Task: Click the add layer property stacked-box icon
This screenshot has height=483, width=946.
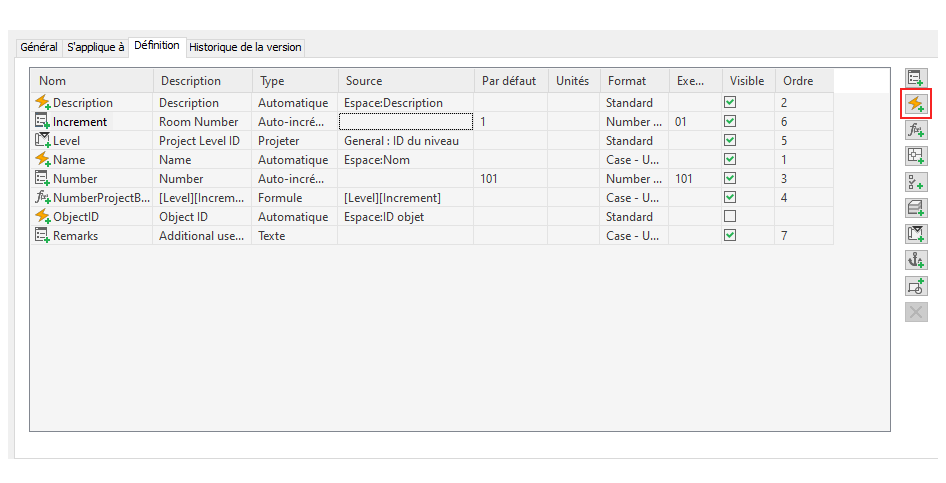Action: (916, 208)
